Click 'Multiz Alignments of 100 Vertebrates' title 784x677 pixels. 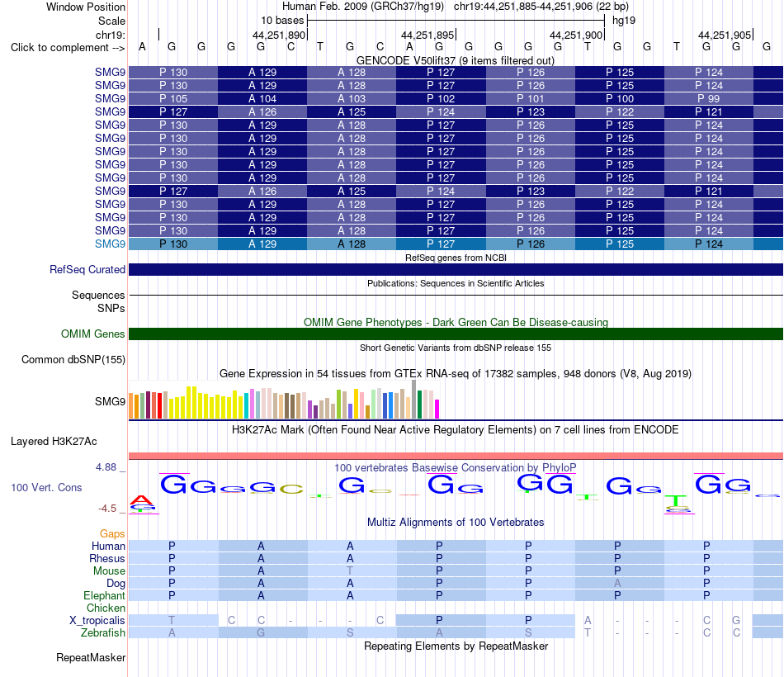point(456,522)
